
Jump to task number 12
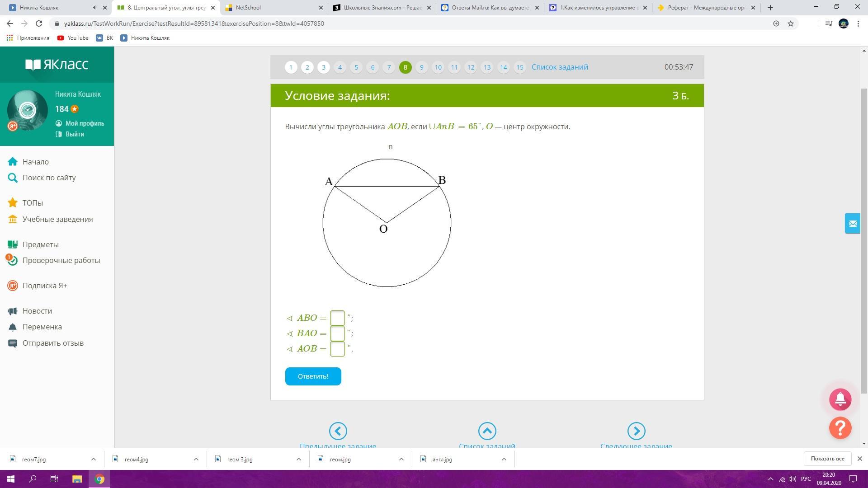tap(471, 67)
